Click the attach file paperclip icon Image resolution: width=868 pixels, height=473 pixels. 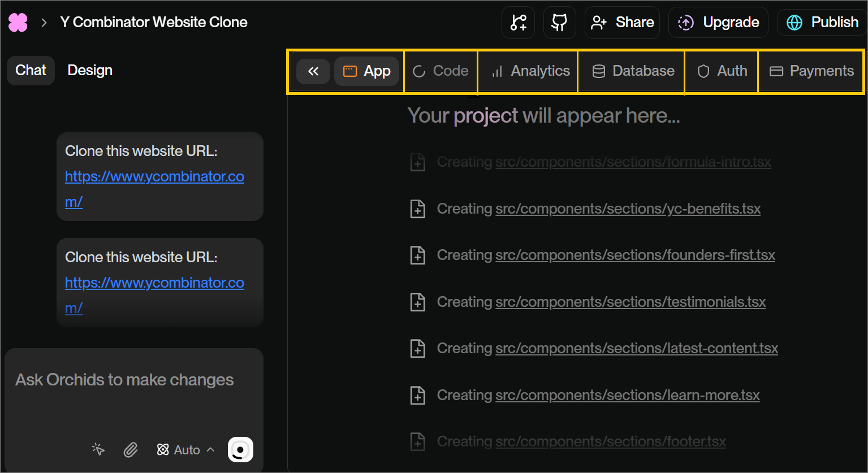tap(131, 450)
